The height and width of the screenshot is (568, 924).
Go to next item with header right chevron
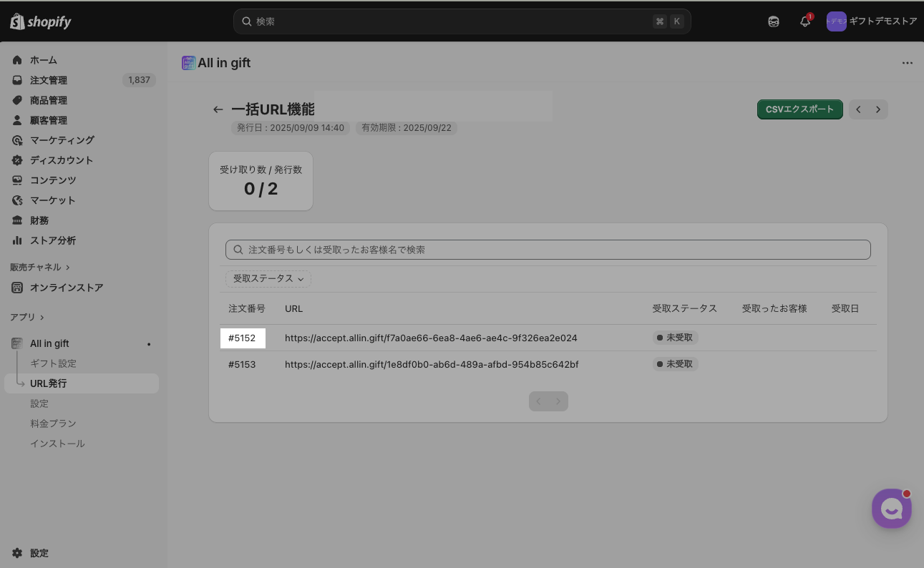tap(878, 109)
